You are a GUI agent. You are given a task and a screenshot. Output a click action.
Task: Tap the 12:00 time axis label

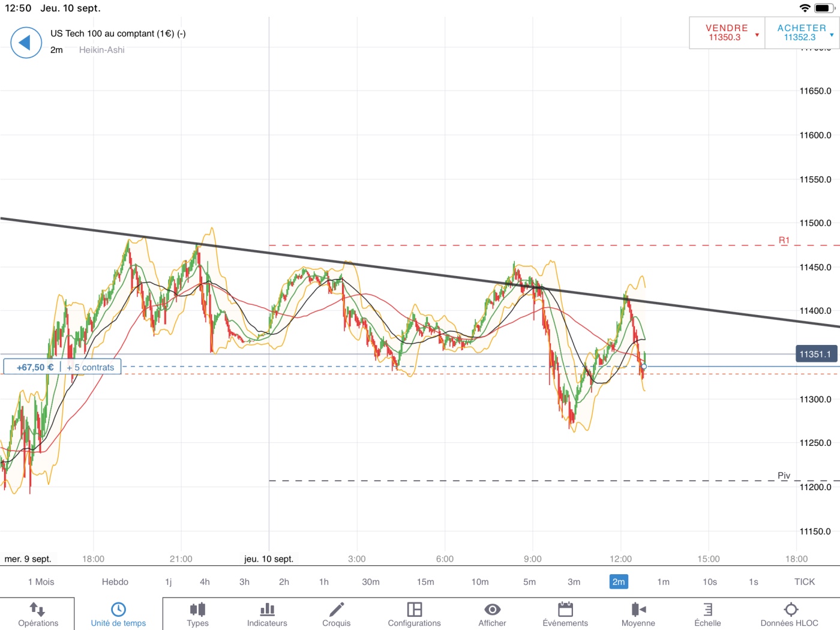coord(620,559)
